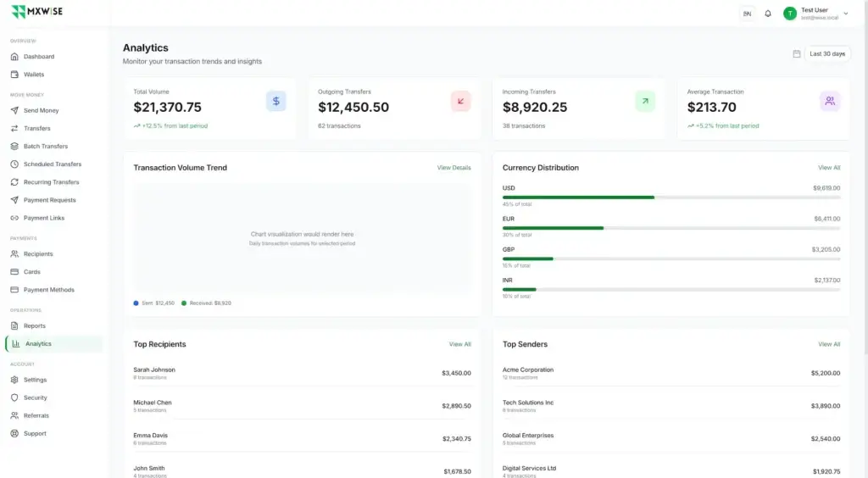The height and width of the screenshot is (478, 868).
Task: Click the chart visualization placeholder area
Action: click(x=303, y=238)
